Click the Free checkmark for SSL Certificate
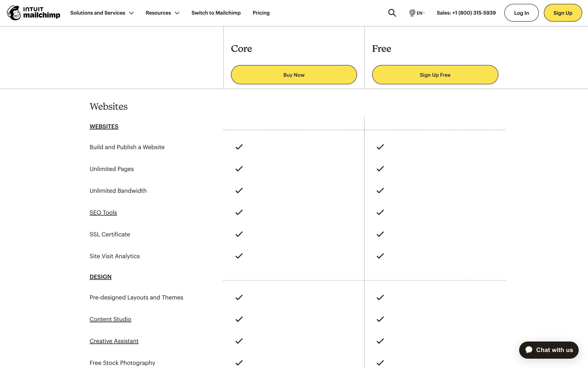The image size is (588, 368). click(x=380, y=234)
